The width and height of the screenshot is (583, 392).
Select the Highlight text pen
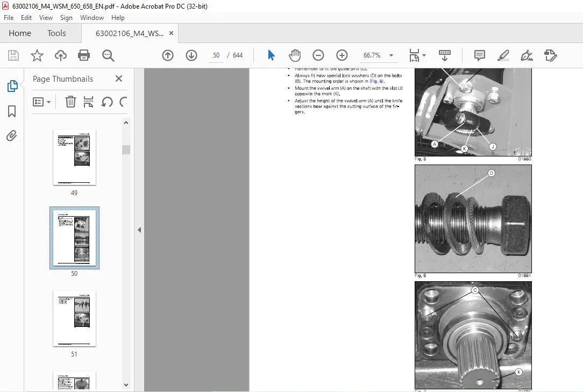(x=503, y=55)
